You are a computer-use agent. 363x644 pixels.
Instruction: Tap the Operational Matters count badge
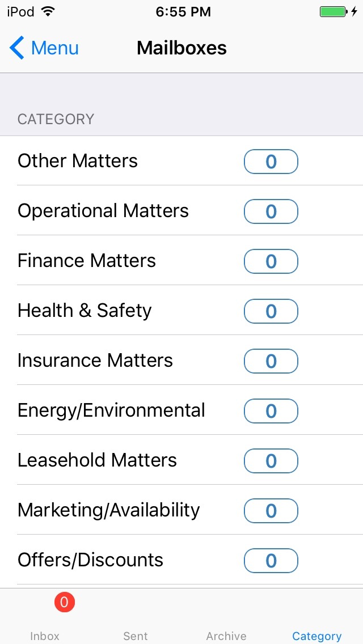pos(271,211)
